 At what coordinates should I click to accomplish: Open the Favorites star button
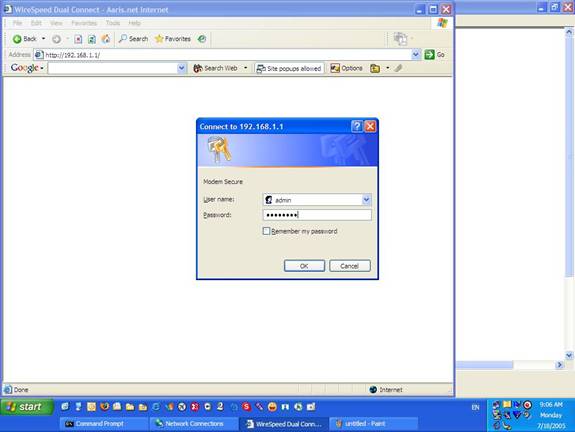point(173,39)
